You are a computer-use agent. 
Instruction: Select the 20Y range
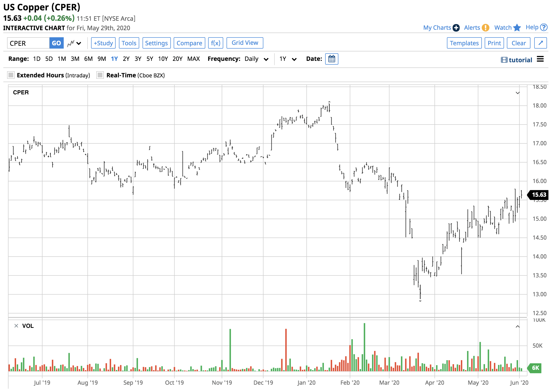178,59
